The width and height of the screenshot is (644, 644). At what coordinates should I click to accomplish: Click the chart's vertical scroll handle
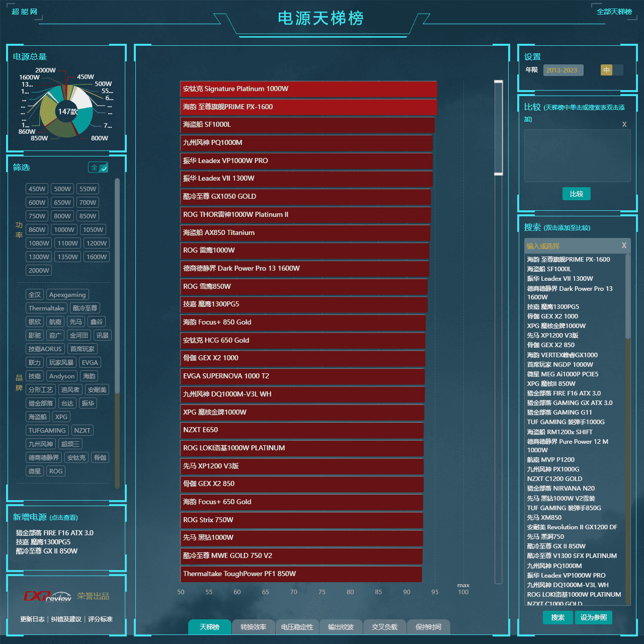499,128
